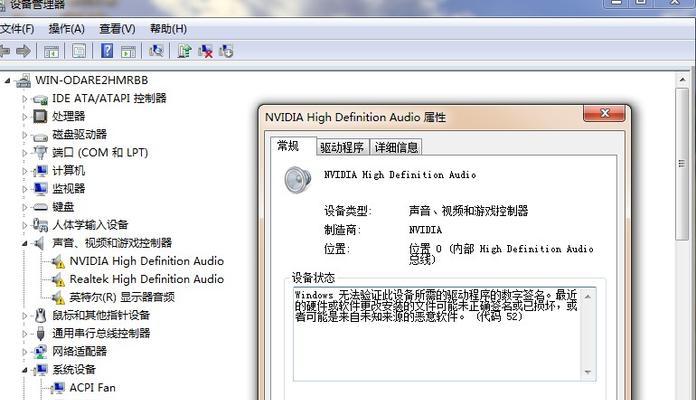The height and width of the screenshot is (400, 696).
Task: Click the 通用串行总线控制器 USB icon
Action: point(40,333)
